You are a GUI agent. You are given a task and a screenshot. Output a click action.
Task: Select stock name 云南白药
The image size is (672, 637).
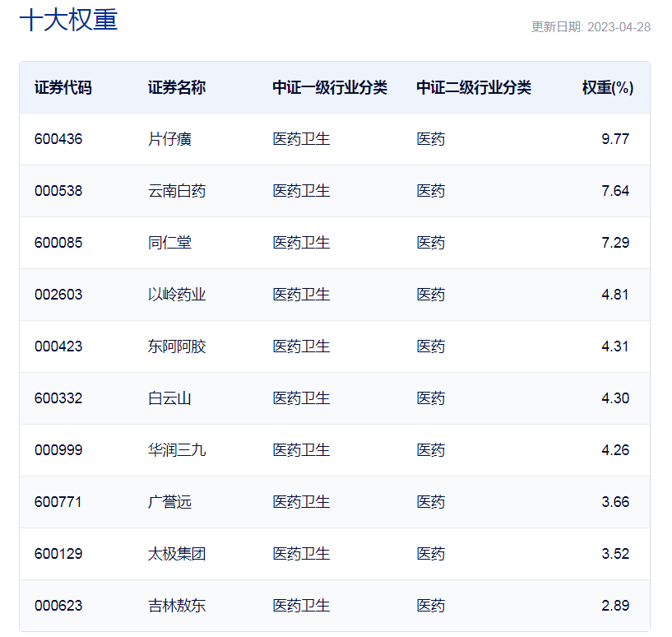(x=177, y=191)
